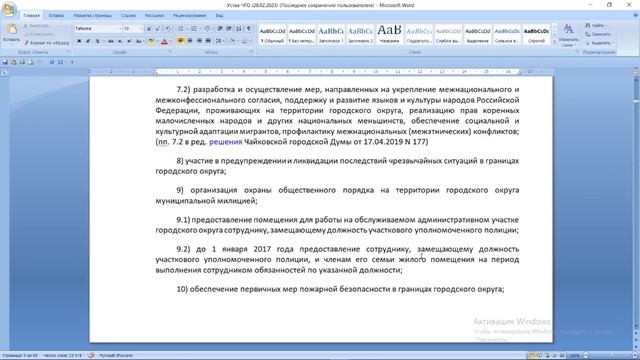Toggle strikethrough formatting
The image size is (640, 360).
(111, 41)
